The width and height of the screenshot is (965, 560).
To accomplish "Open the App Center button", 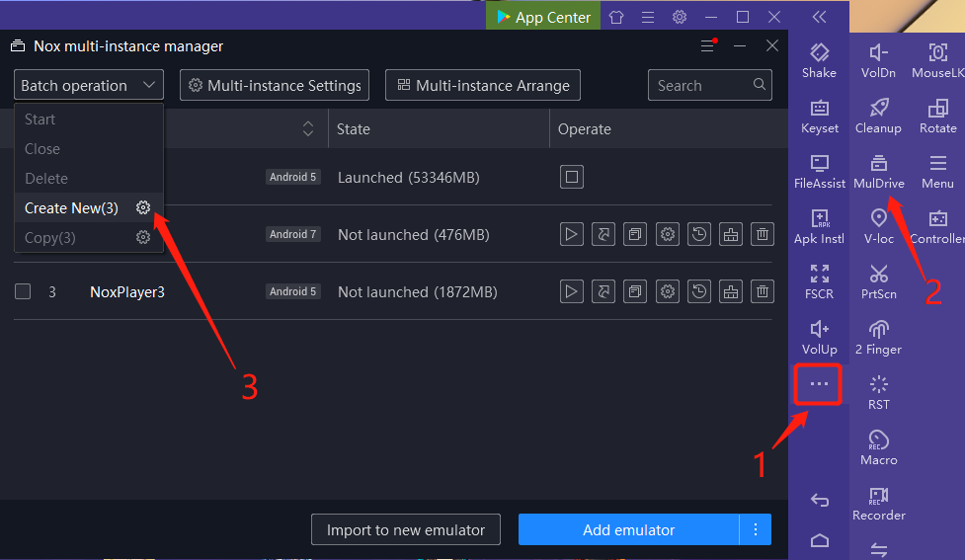I will click(543, 17).
